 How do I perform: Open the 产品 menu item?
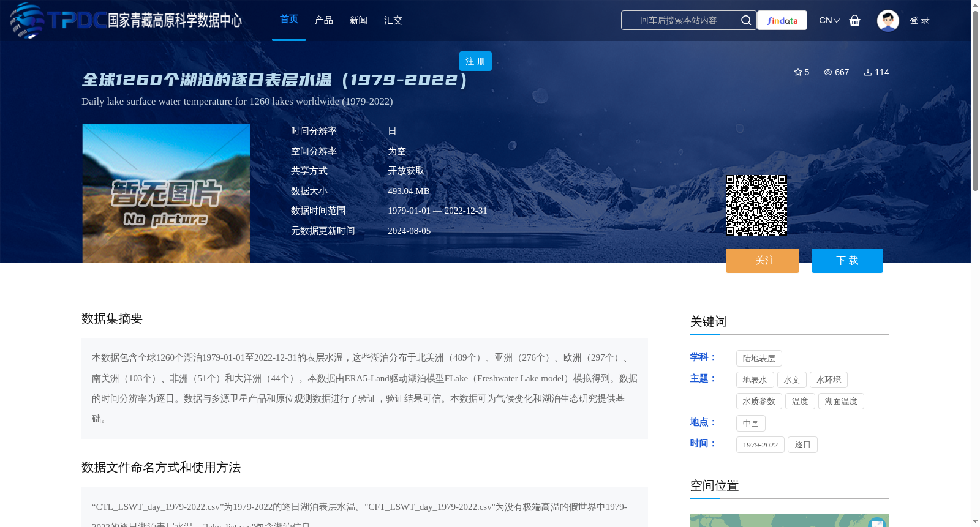tap(324, 20)
